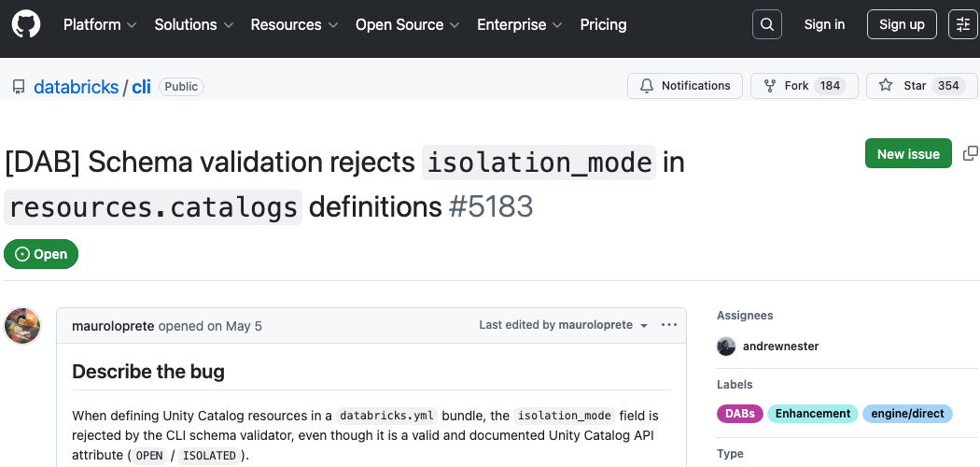Click the Labels sidebar heading

click(x=735, y=385)
